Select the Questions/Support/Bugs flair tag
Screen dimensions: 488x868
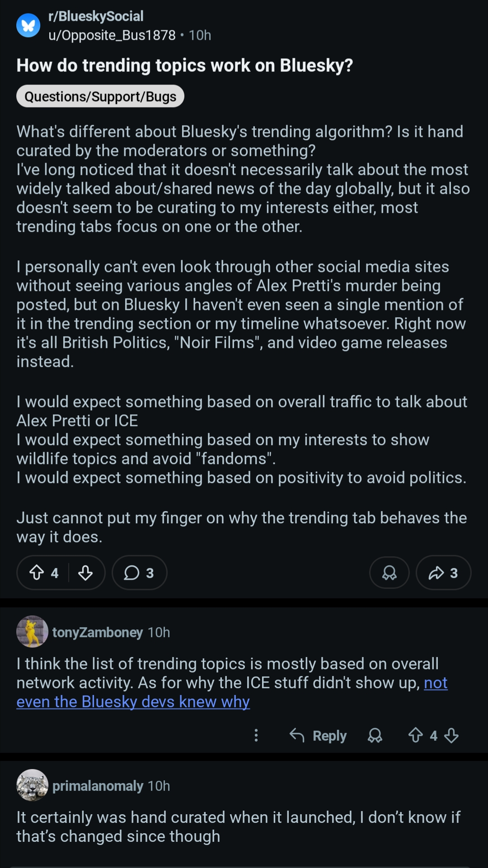pyautogui.click(x=100, y=97)
